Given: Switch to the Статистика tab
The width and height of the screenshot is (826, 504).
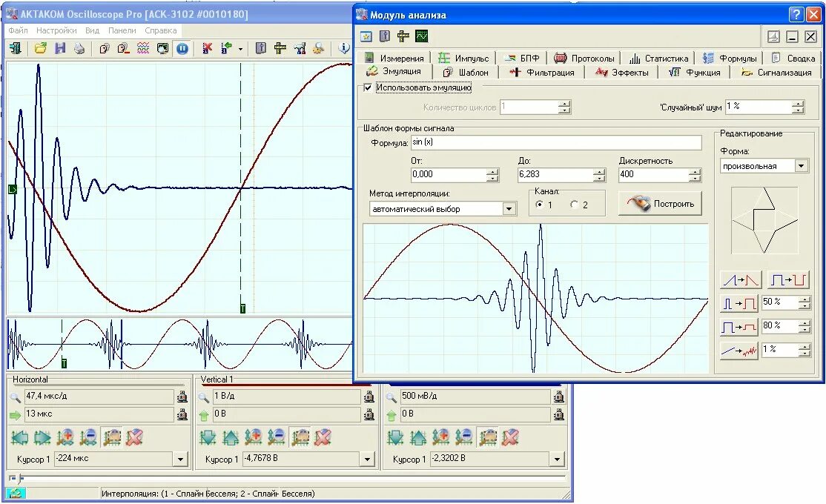Looking at the screenshot, I should pyautogui.click(x=659, y=58).
